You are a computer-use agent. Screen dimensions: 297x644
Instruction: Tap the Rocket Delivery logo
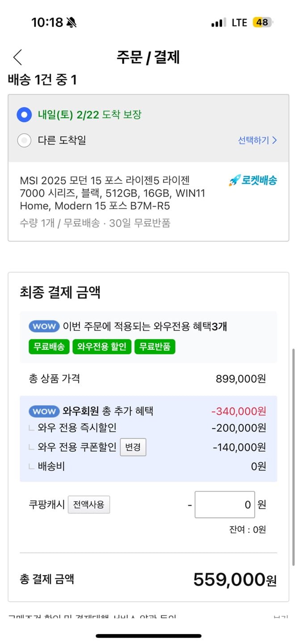[x=253, y=180]
